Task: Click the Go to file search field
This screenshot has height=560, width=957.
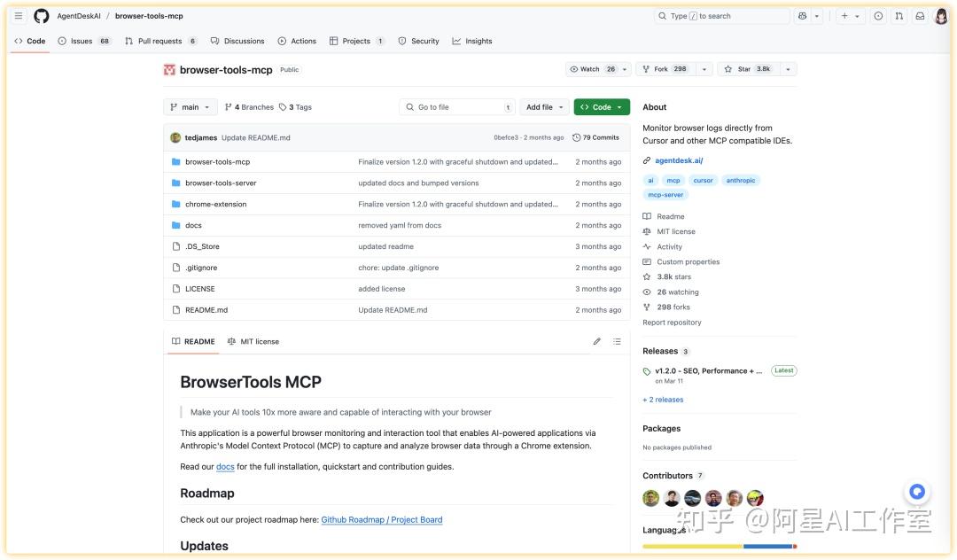Action: [456, 106]
